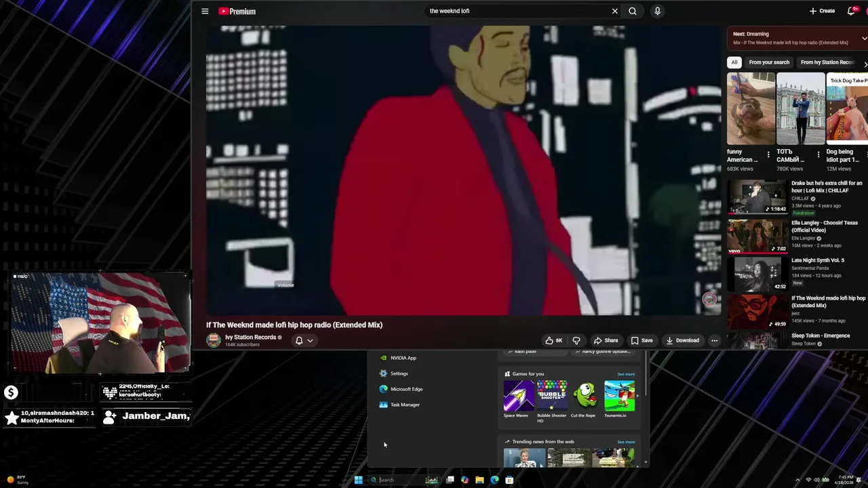Open Microsoft Store from the taskbar

pyautogui.click(x=509, y=480)
